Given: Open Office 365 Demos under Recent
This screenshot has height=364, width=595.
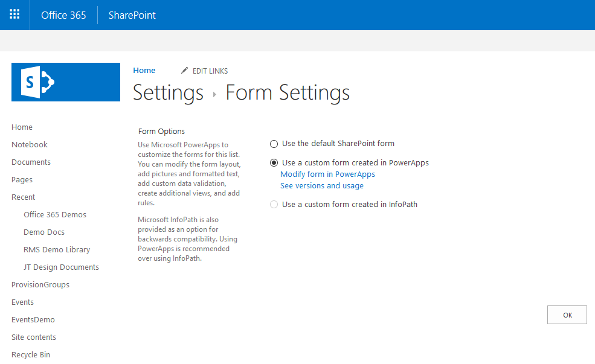Looking at the screenshot, I should point(55,215).
